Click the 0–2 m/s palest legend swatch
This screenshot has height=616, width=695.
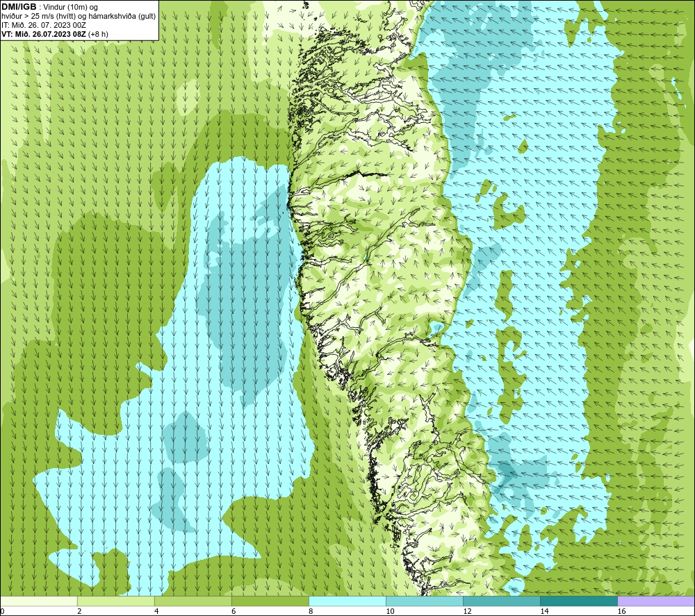pos(38,601)
